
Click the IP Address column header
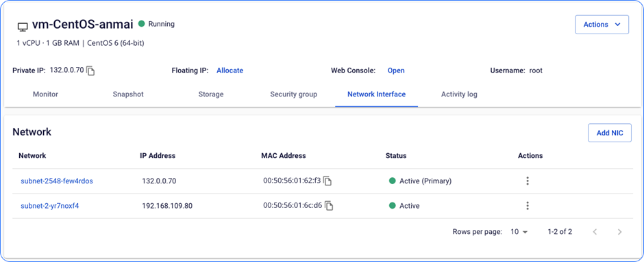158,156
